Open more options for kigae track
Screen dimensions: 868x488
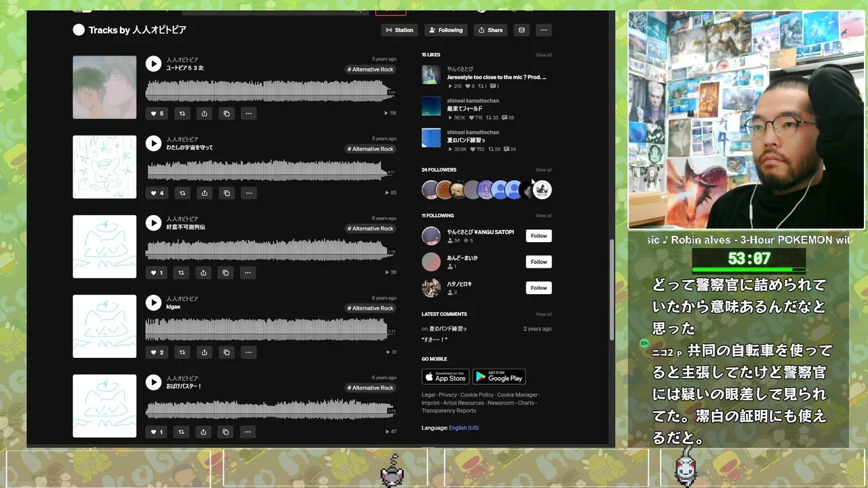pos(249,352)
